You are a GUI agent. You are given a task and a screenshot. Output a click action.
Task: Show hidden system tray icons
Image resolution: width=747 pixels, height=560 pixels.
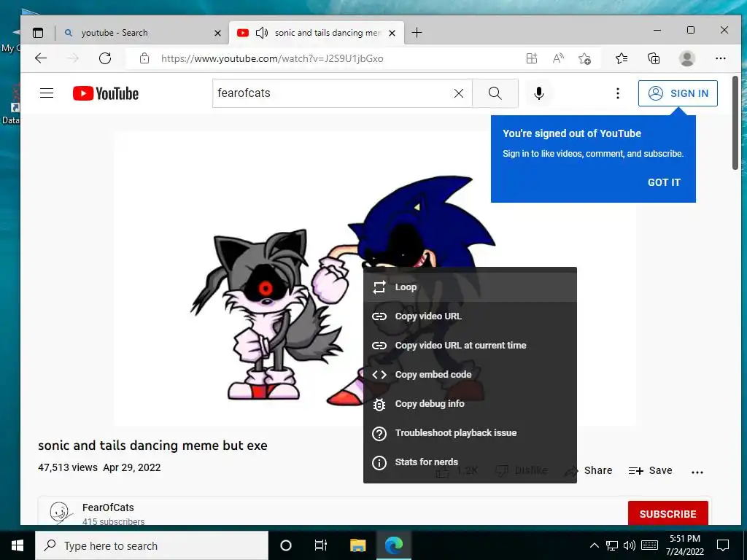[594, 545]
